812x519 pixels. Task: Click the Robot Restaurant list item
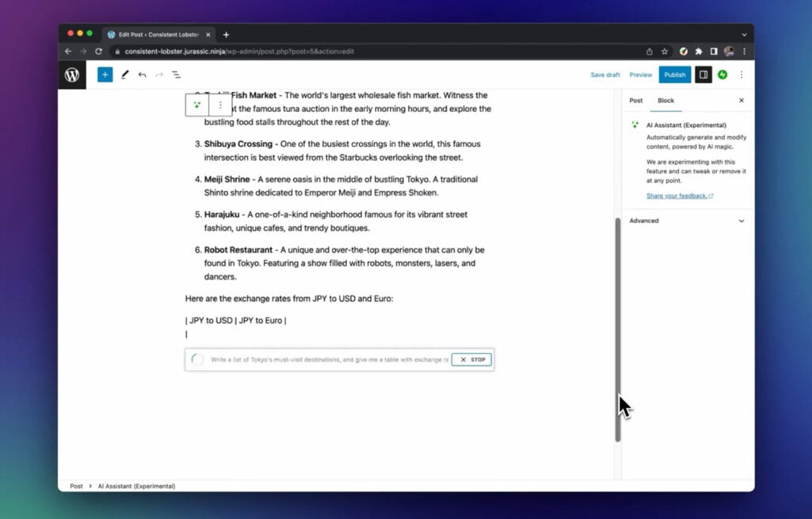[x=339, y=263]
